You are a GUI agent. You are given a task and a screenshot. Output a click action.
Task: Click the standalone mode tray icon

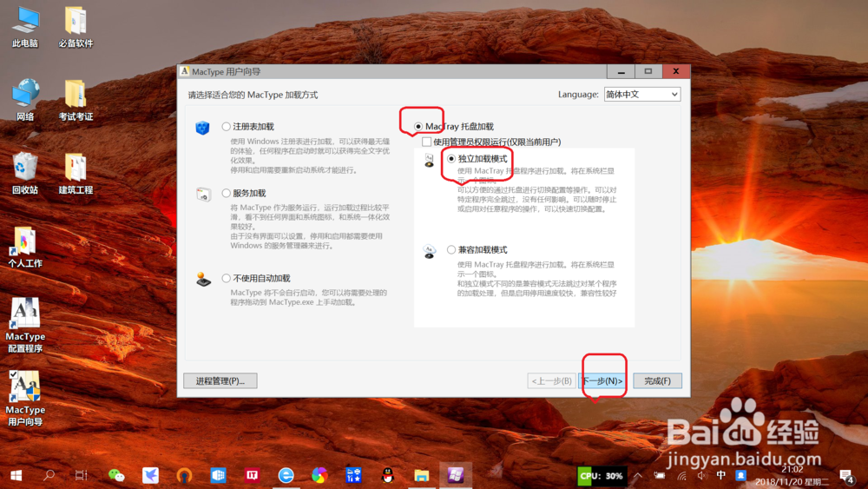pyautogui.click(x=429, y=161)
